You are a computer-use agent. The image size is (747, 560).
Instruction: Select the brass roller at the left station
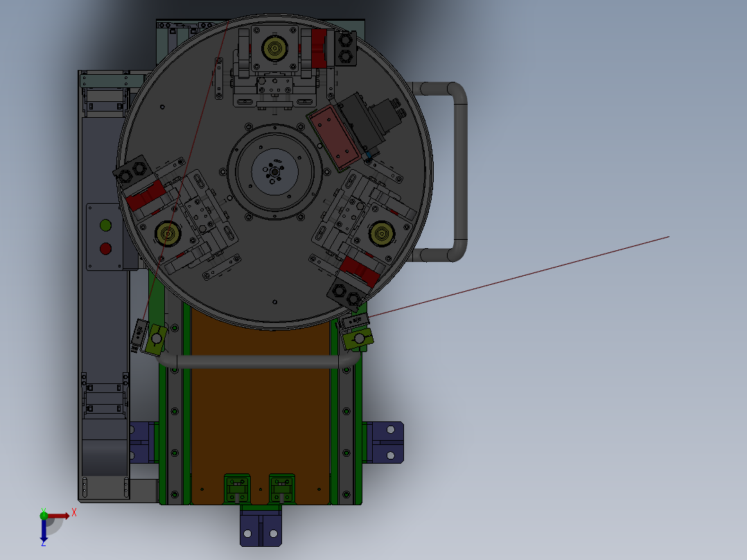168,234
